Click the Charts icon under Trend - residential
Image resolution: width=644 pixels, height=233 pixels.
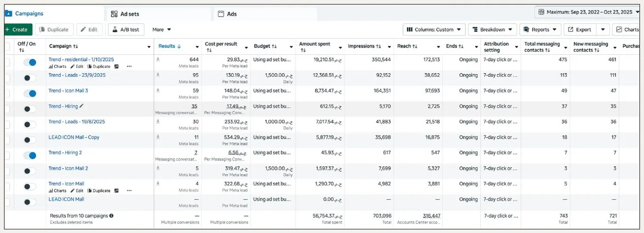(51, 66)
